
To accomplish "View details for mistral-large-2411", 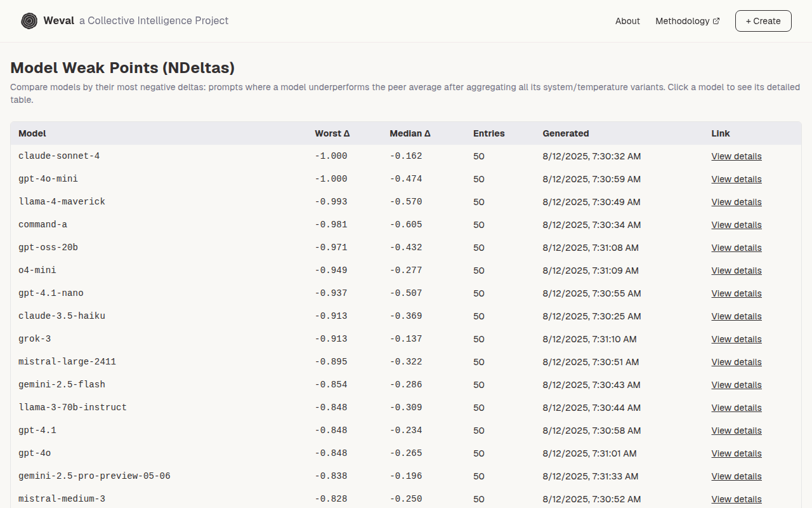I will coord(737,362).
